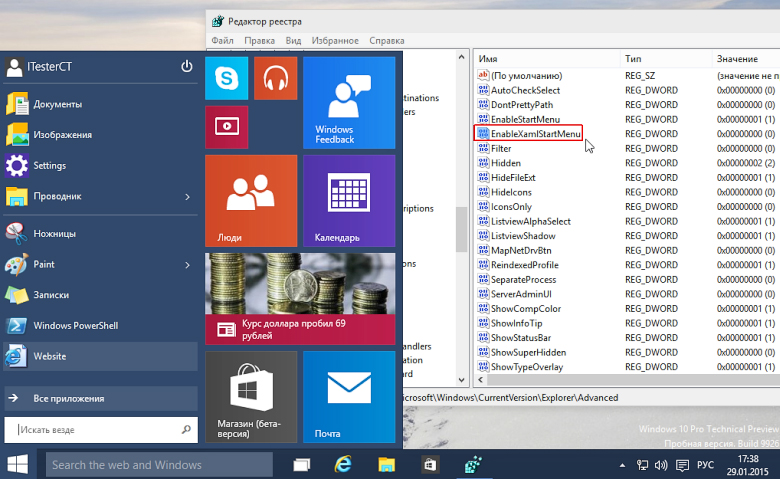
Task: Show hidden tray icons arrow
Action: pos(622,466)
